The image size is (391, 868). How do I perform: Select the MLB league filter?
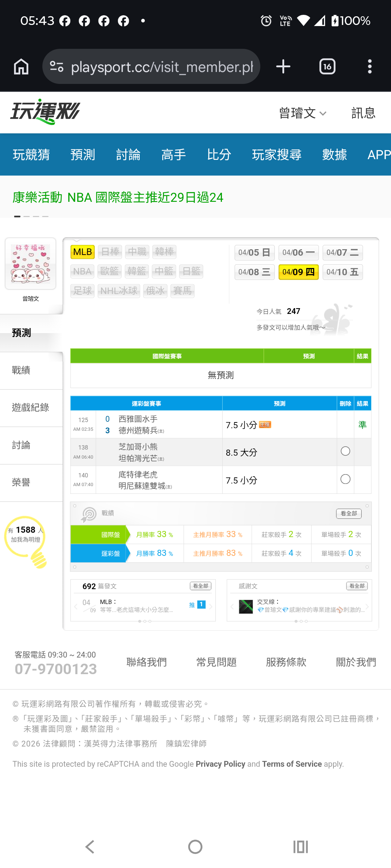tap(83, 252)
